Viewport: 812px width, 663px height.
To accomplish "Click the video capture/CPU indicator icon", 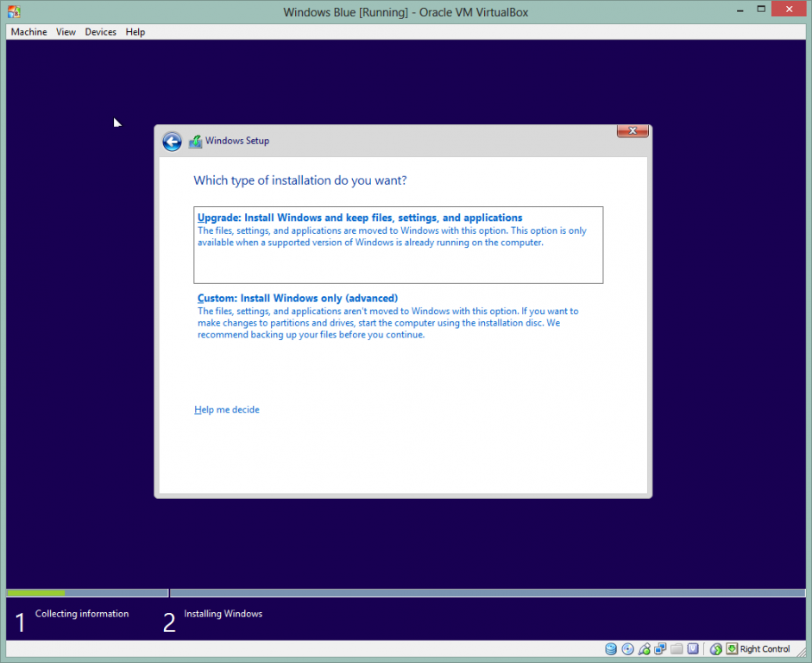I will tap(693, 649).
